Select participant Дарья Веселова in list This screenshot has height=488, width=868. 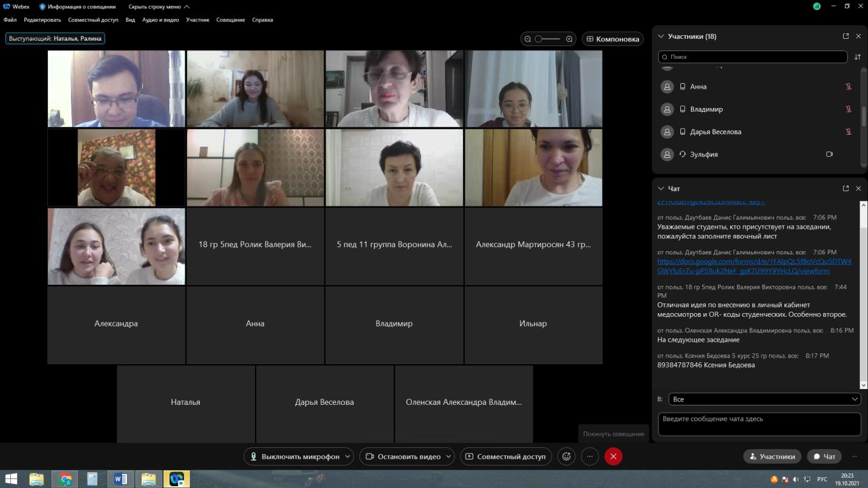(x=756, y=132)
